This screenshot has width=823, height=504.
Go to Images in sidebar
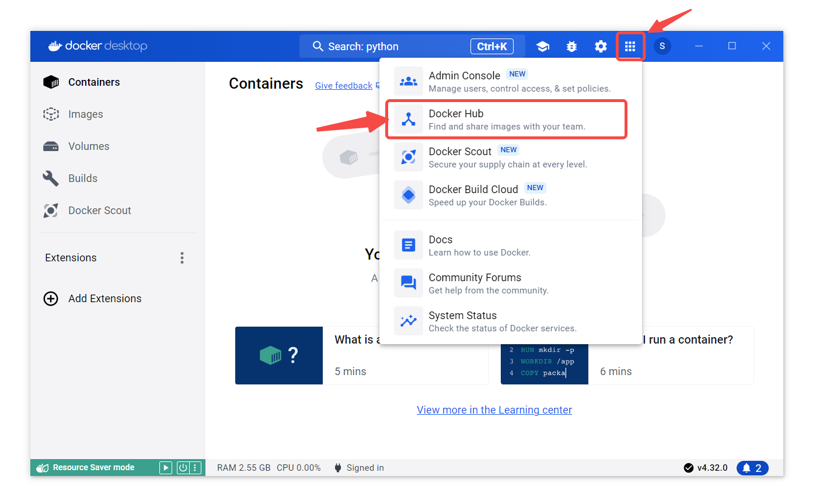118,114
